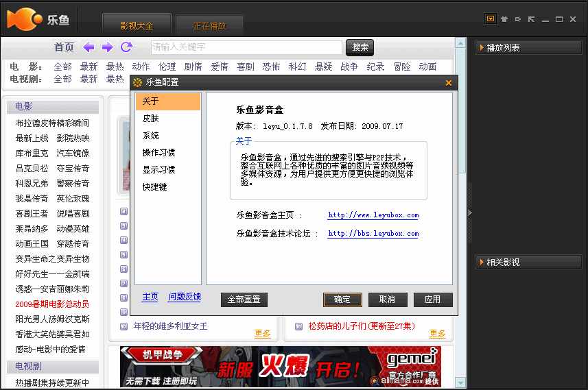Select 操作习惯 in the config sidebar
The height and width of the screenshot is (390, 588).
click(x=168, y=153)
